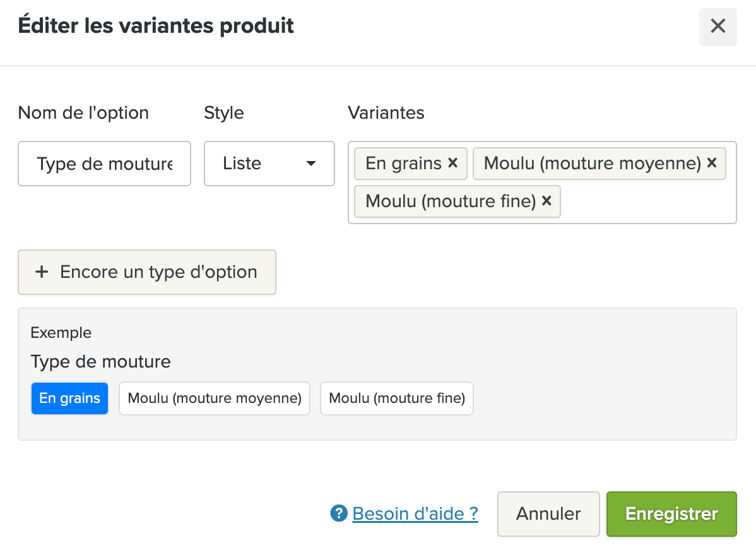The height and width of the screenshot is (557, 756).
Task: Click the blue help question mark icon
Action: [339, 514]
